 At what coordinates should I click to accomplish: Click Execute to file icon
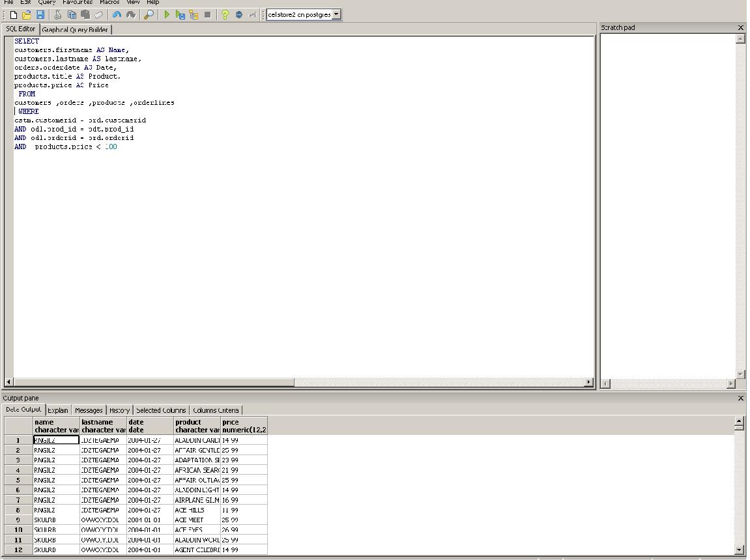(180, 15)
